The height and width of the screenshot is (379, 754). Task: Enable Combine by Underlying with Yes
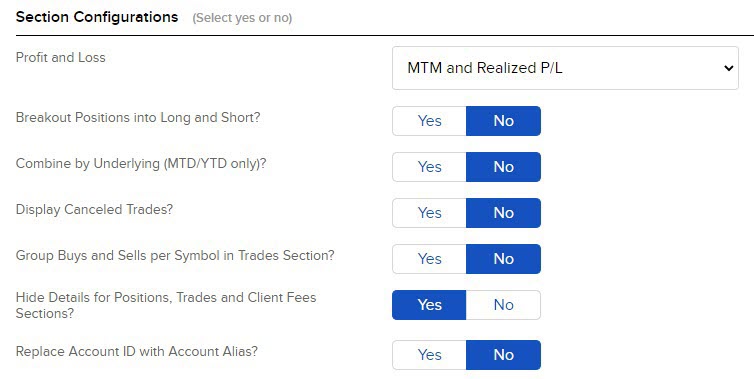[429, 167]
